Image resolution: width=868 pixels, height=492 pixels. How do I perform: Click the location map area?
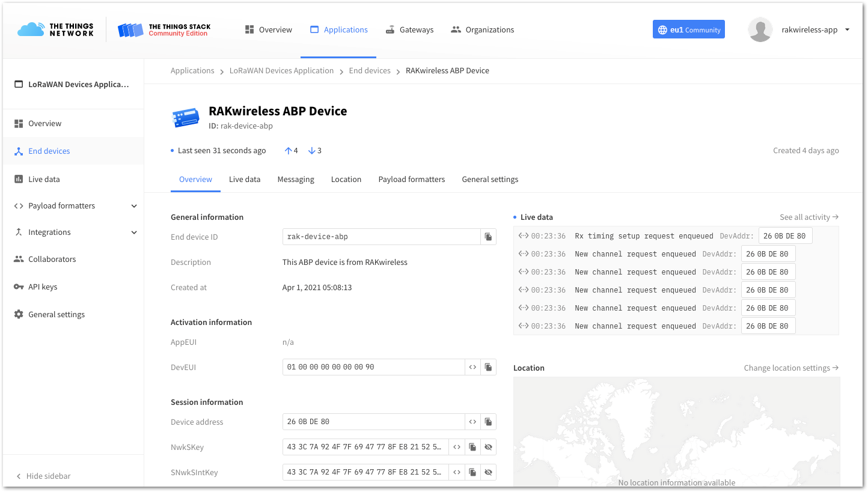676,431
